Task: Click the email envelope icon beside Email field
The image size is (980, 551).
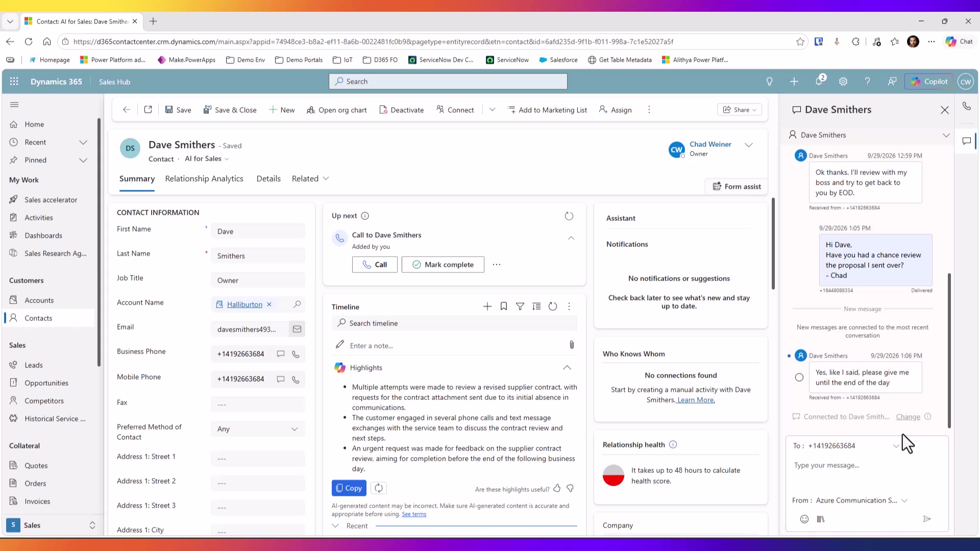Action: coord(297,330)
